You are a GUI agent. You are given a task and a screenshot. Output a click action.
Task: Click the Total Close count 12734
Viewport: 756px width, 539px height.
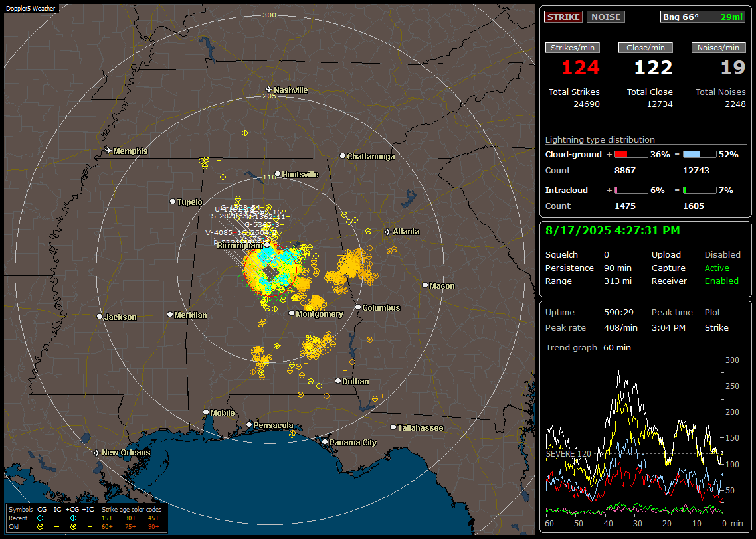click(x=660, y=104)
